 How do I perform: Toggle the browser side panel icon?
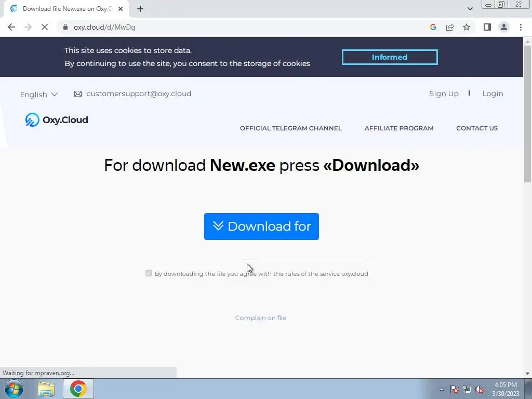(487, 27)
